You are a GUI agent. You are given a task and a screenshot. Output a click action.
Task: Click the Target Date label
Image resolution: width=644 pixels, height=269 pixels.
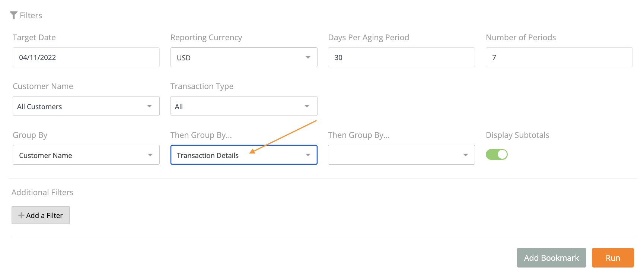pos(34,38)
